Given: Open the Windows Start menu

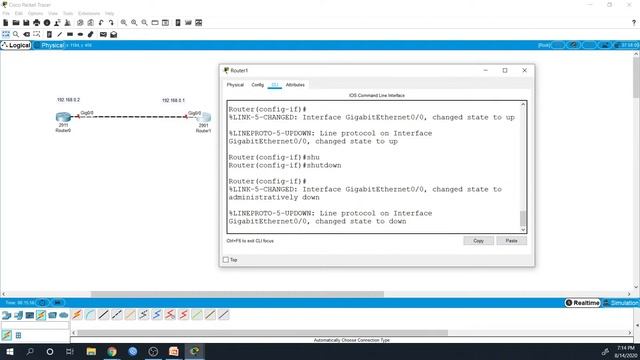Looking at the screenshot, I should click(x=9, y=351).
